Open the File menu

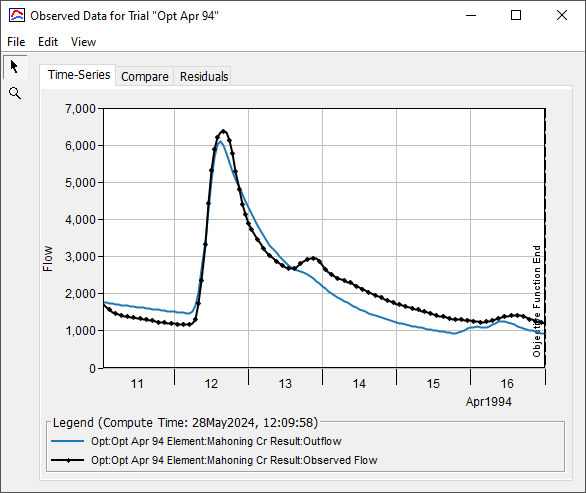point(16,42)
